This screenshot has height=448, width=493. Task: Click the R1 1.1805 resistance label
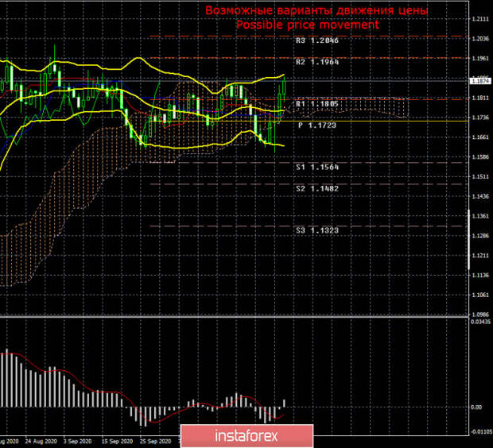click(x=317, y=104)
